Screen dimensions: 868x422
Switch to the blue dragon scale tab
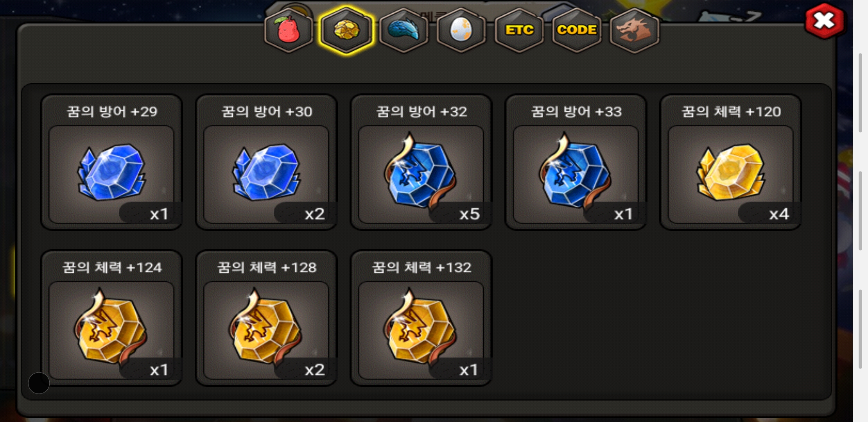[404, 30]
